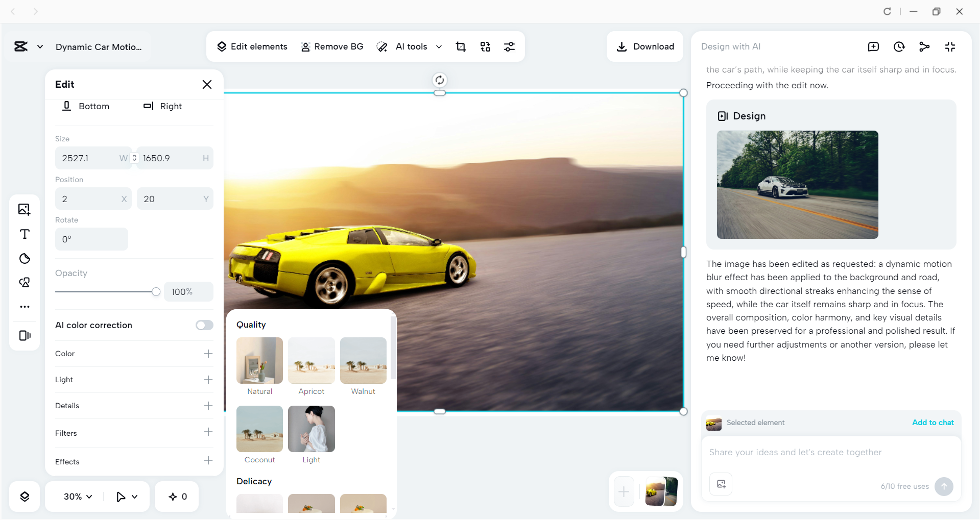Click the sidebar ellipsis for more tools
The height and width of the screenshot is (520, 980).
click(24, 306)
